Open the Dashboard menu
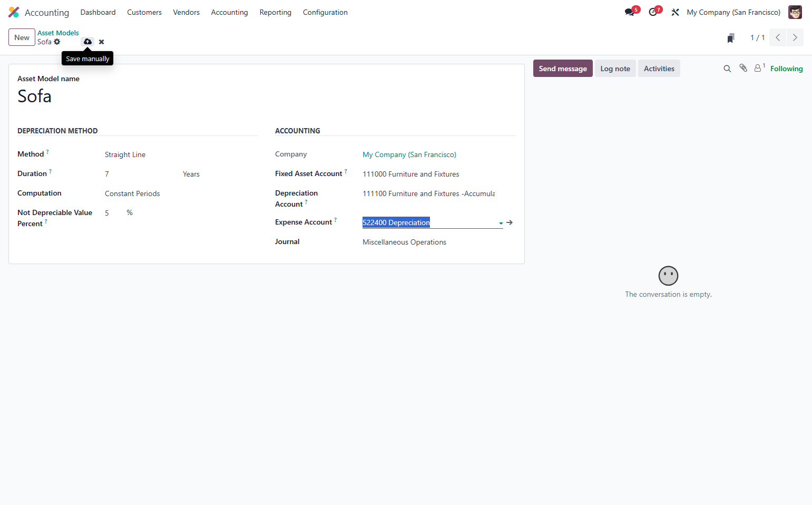The image size is (812, 505). pyautogui.click(x=98, y=12)
